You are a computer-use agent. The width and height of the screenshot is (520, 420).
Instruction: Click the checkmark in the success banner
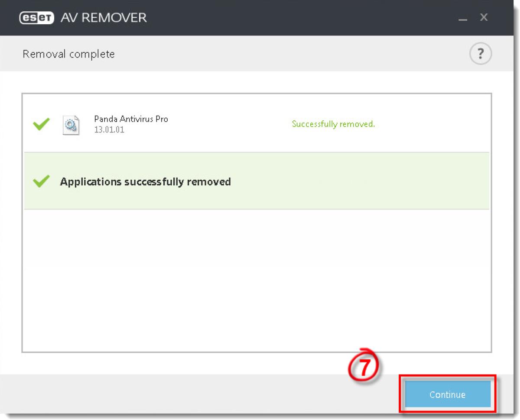pos(41,181)
